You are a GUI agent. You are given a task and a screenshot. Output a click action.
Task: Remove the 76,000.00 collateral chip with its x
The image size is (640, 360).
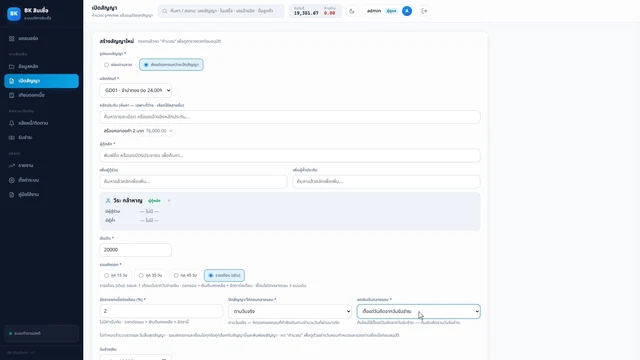(171, 131)
